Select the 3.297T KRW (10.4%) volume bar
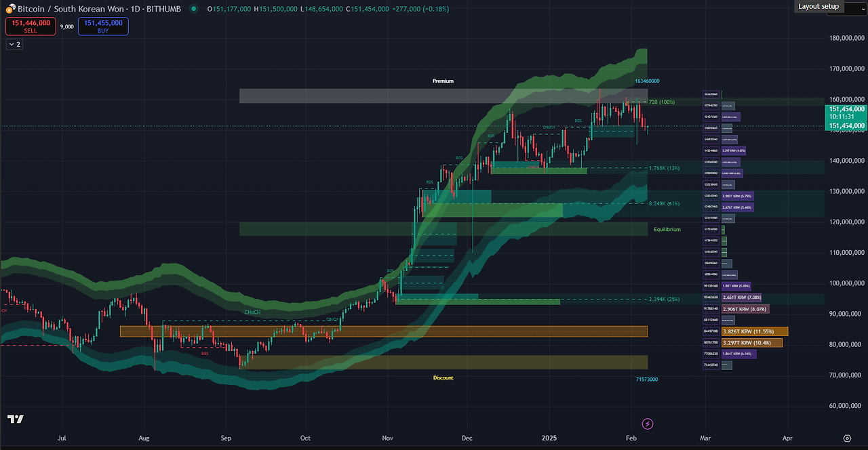The width and height of the screenshot is (868, 450). point(752,343)
